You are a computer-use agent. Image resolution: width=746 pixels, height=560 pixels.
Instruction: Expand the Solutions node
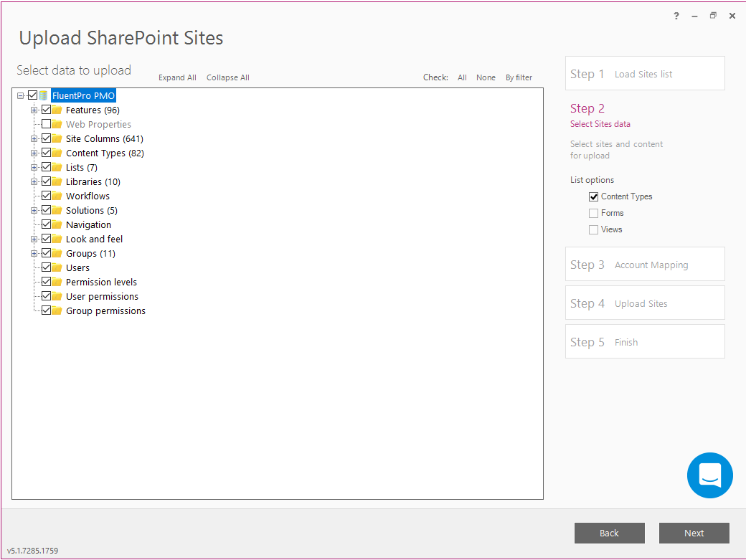click(34, 211)
